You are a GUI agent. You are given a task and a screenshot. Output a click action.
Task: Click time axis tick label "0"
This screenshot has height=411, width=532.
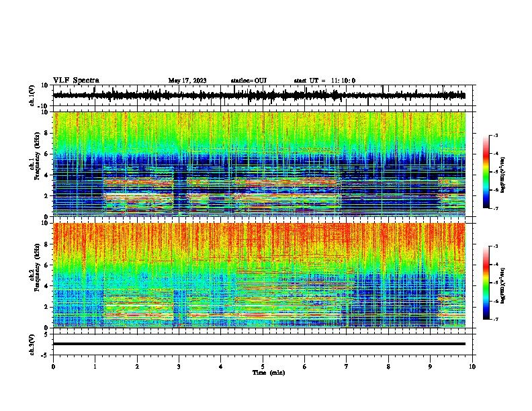tap(53, 367)
